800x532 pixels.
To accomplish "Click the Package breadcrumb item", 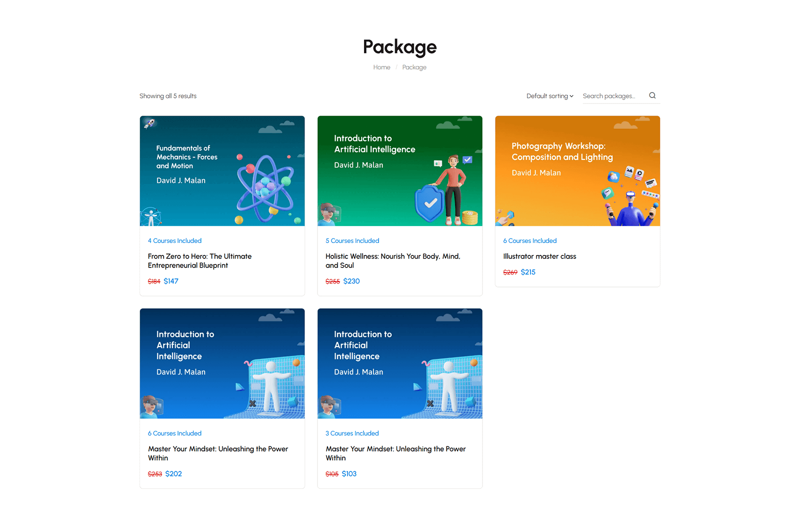I will pyautogui.click(x=414, y=67).
